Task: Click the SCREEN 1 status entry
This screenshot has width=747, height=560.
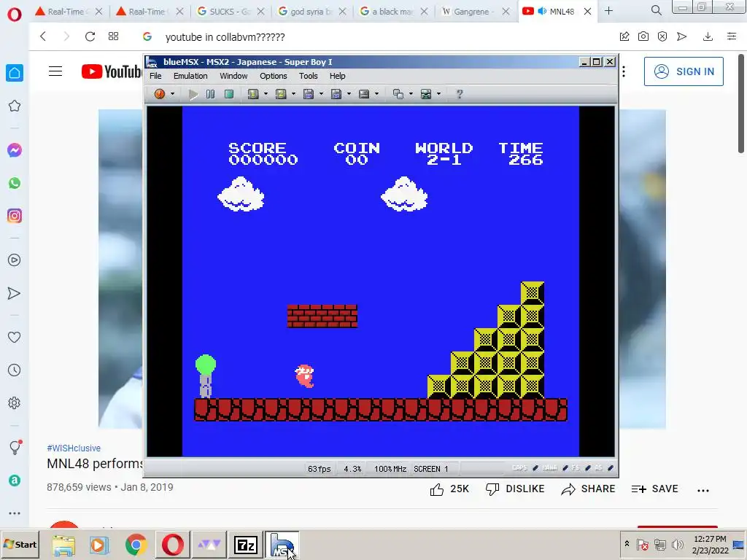Action: coord(431,469)
